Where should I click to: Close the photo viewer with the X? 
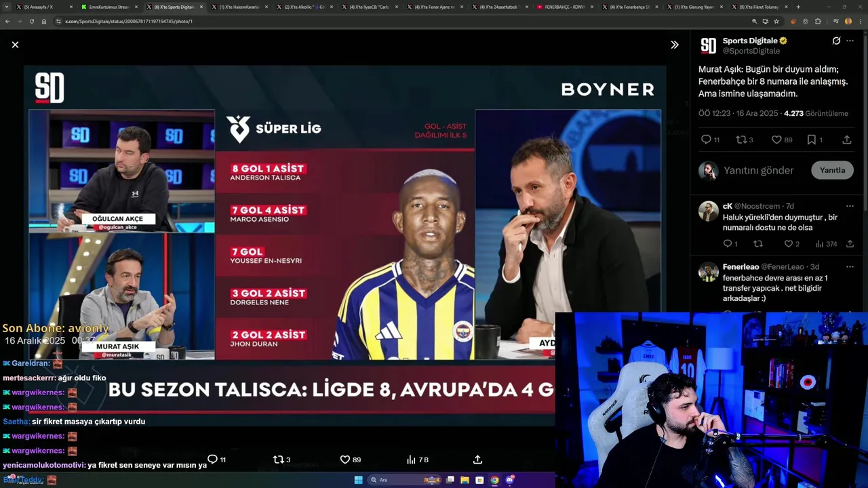click(x=15, y=45)
